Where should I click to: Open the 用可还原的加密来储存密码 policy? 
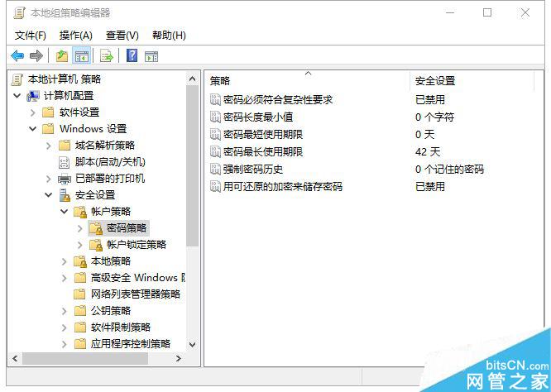(x=283, y=186)
